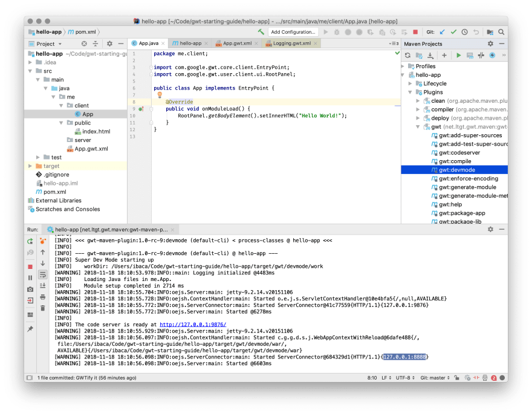Screen dimensions: 532x414
Task: Open Maven Projects panel settings gear
Action: coord(490,44)
